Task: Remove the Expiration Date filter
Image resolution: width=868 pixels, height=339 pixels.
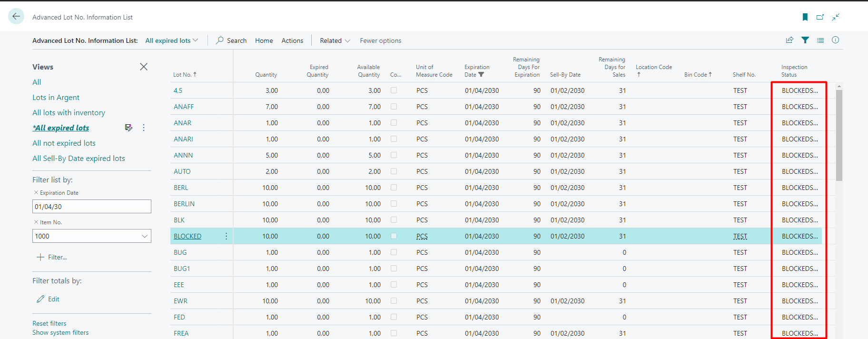Action: pos(36,192)
